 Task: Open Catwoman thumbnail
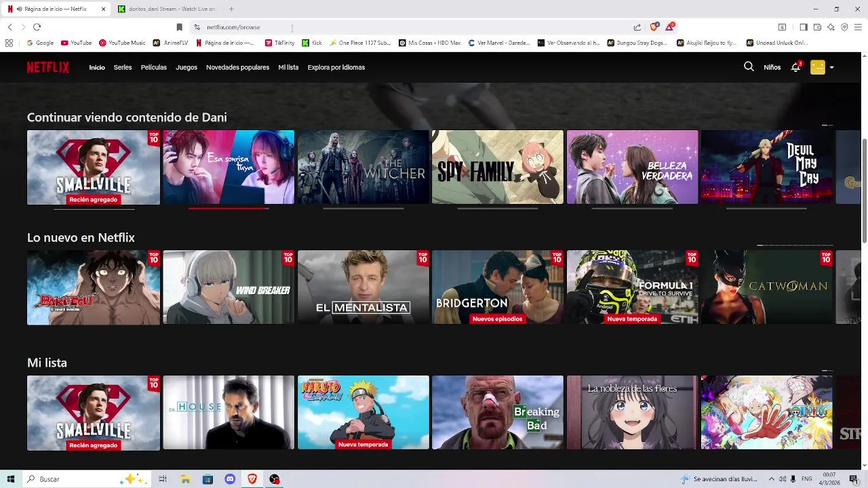point(767,287)
